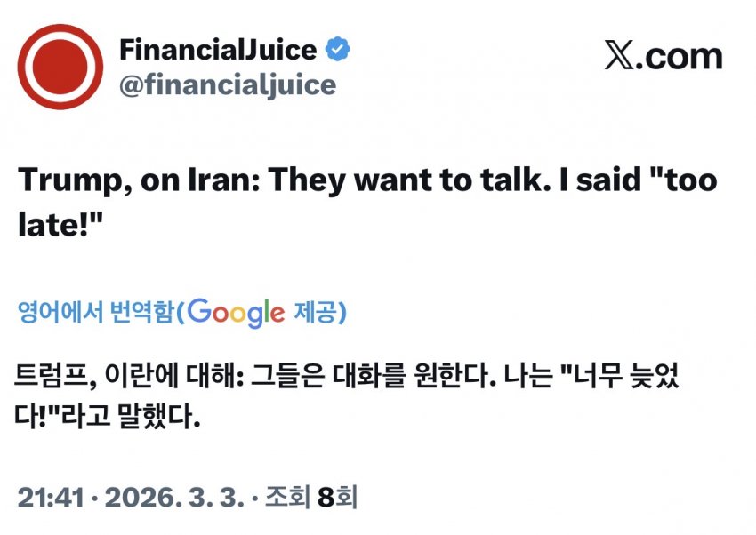Click the X logo at top right
The height and width of the screenshot is (535, 756).
point(618,58)
